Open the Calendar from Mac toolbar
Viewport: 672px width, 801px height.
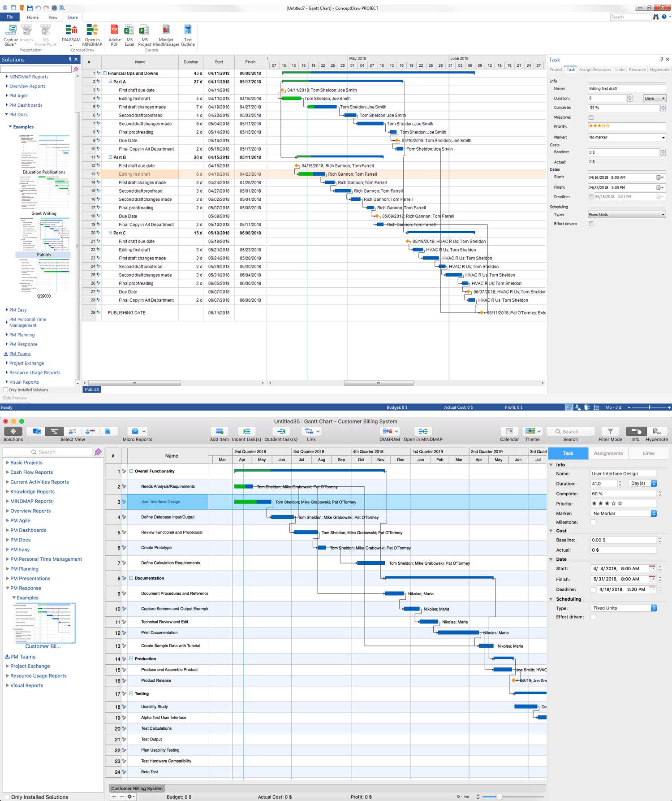point(509,431)
